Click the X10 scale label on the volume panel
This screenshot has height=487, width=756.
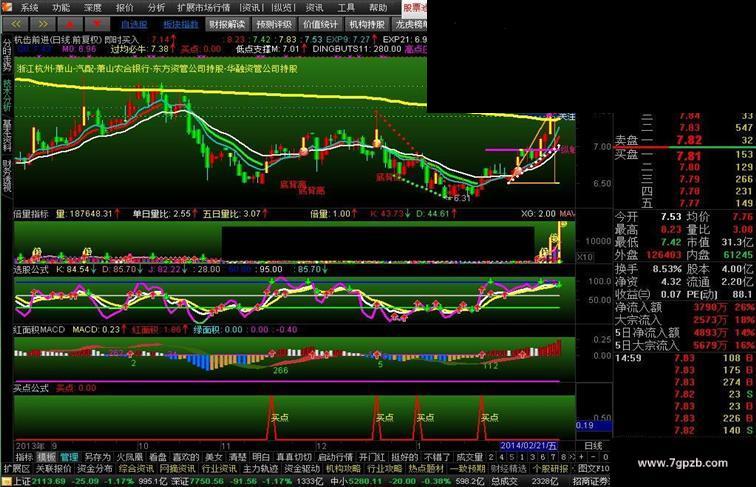pyautogui.click(x=584, y=257)
